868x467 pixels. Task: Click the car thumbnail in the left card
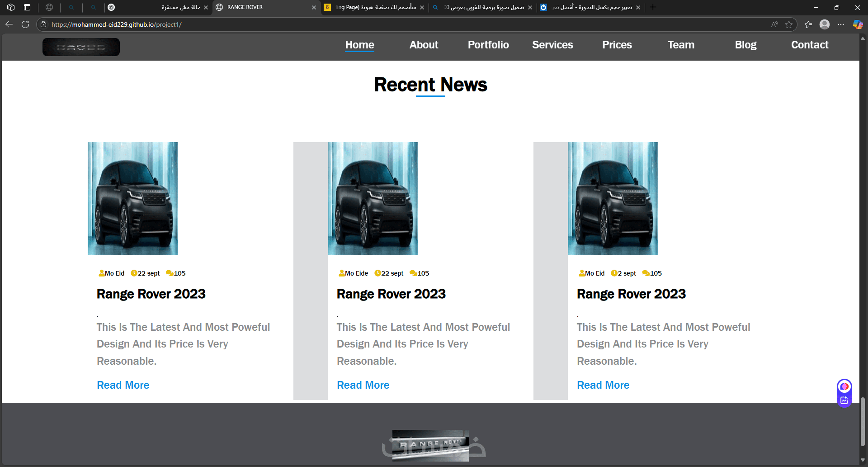133,199
